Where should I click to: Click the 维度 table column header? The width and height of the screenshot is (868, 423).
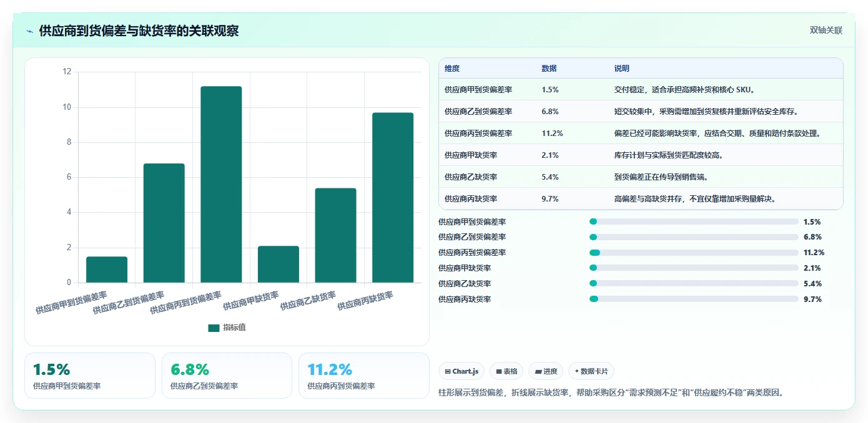452,69
